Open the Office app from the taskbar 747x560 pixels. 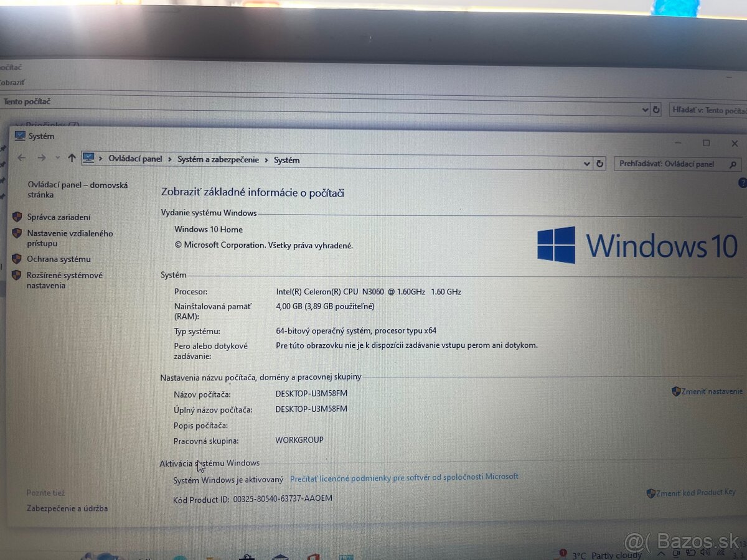coord(312,556)
